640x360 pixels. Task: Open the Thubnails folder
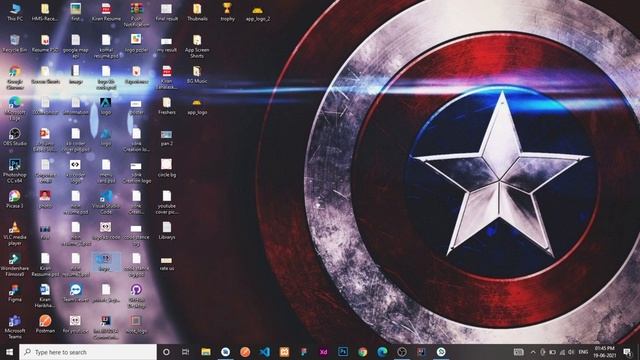[x=197, y=12]
